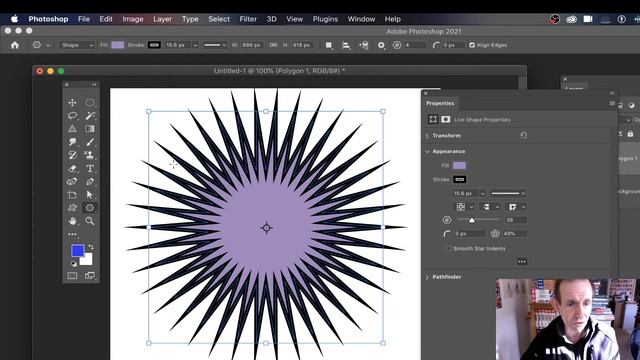Select the Lasso tool
Screen dimensions: 640x360
click(73, 116)
